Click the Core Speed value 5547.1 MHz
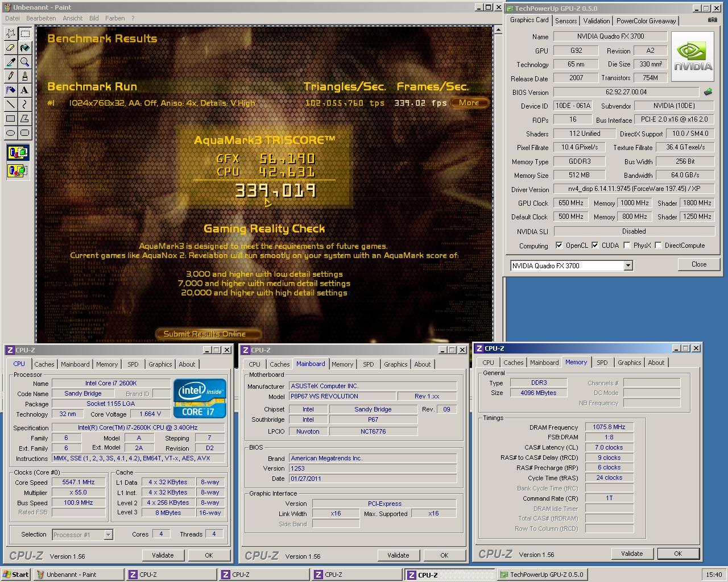Image resolution: width=728 pixels, height=582 pixels. (x=78, y=482)
